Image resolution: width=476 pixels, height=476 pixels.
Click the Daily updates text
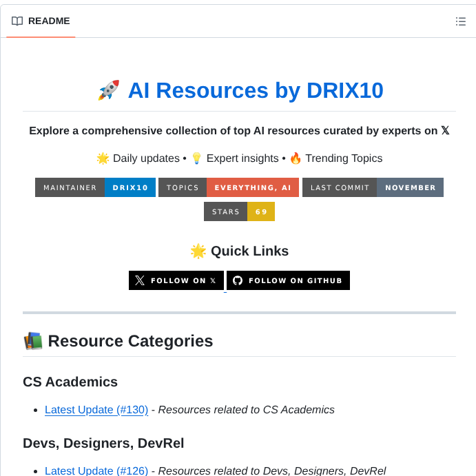tap(146, 158)
